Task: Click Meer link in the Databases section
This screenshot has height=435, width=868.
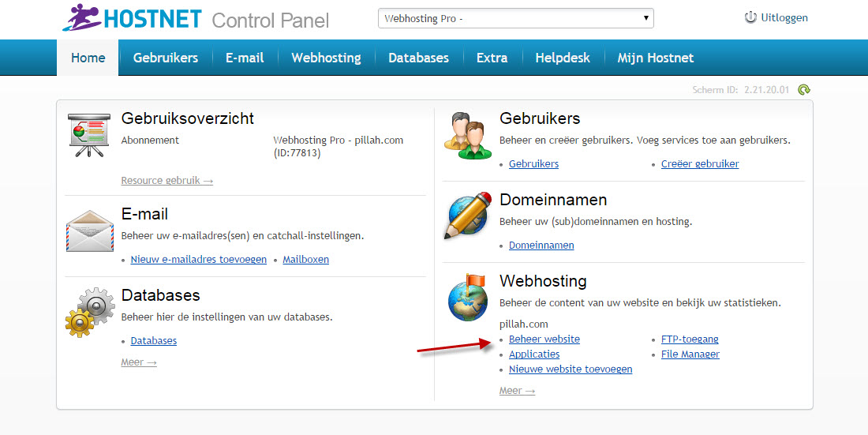Action: pyautogui.click(x=139, y=362)
